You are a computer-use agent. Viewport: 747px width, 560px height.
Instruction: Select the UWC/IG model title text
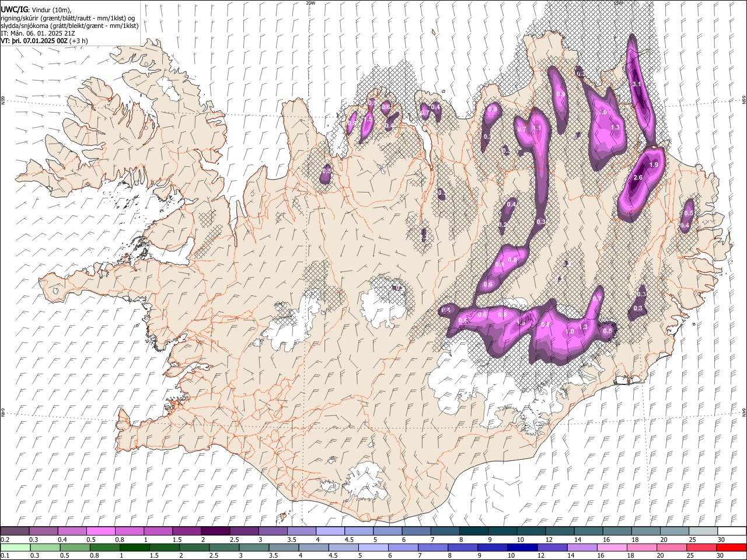pos(14,9)
